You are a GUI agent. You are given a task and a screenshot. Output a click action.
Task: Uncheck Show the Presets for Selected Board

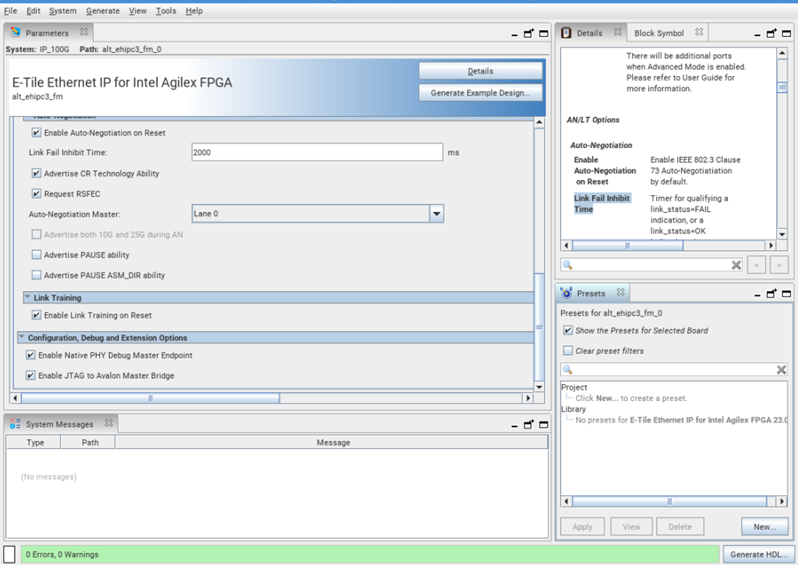(x=568, y=330)
